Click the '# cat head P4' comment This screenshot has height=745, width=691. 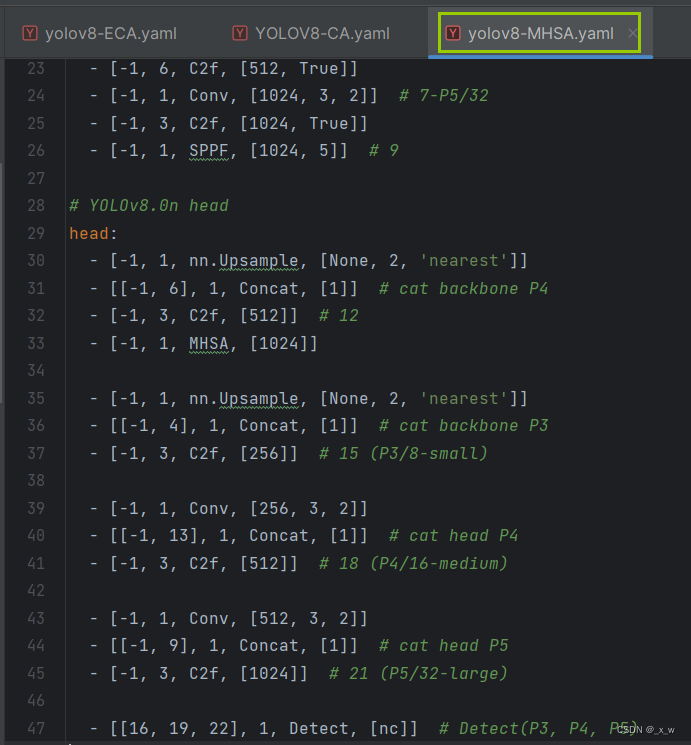pyautogui.click(x=454, y=536)
